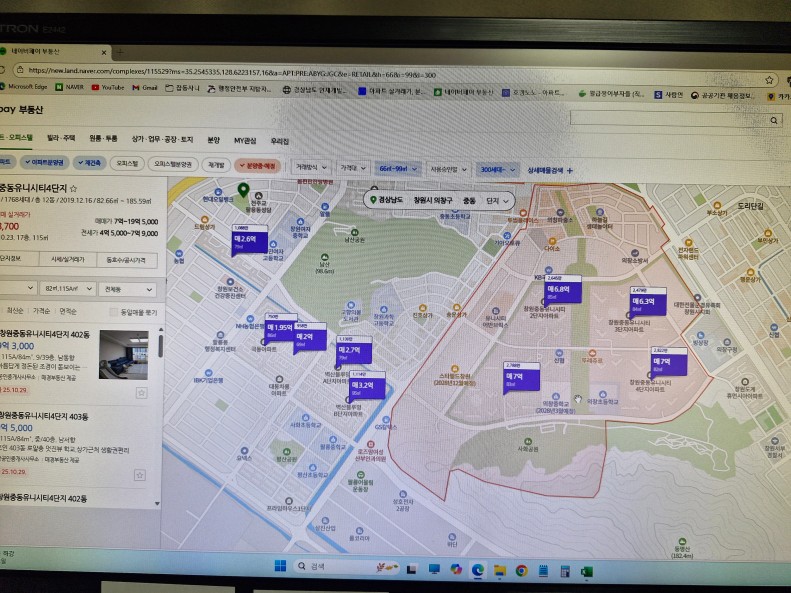Click the listing panel scrollbar
Image resolution: width=791 pixels, height=593 pixels.
pos(160,345)
